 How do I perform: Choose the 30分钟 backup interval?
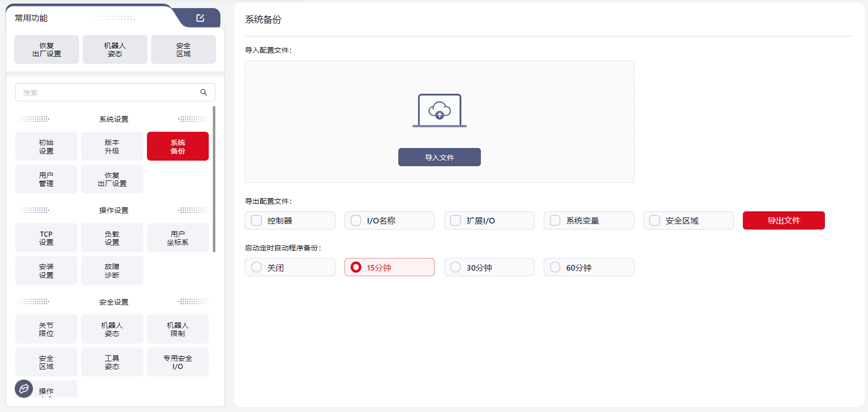456,267
